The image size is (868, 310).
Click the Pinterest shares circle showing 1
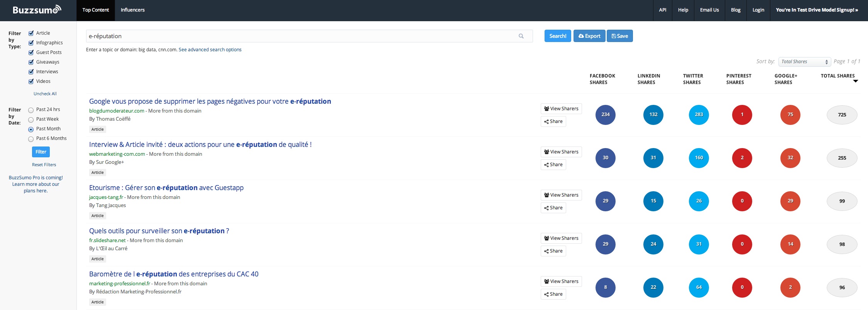[x=742, y=115]
